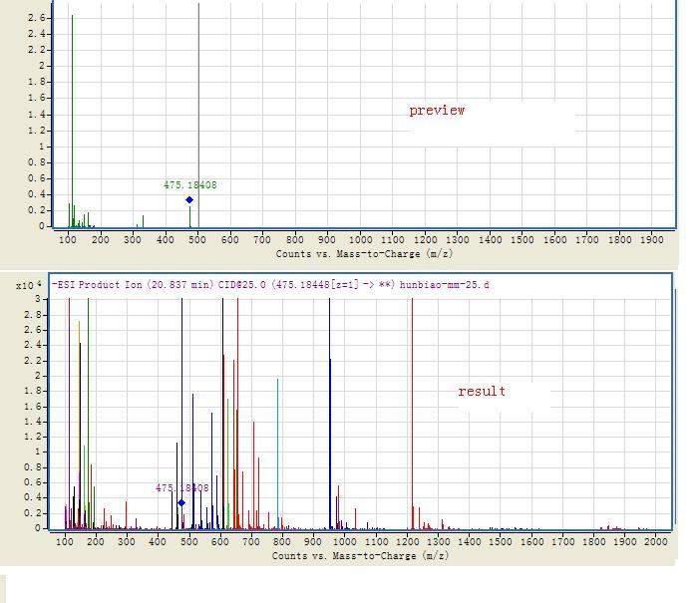
Task: Click the 1000 tick label on preview x-axis
Action: click(x=360, y=239)
